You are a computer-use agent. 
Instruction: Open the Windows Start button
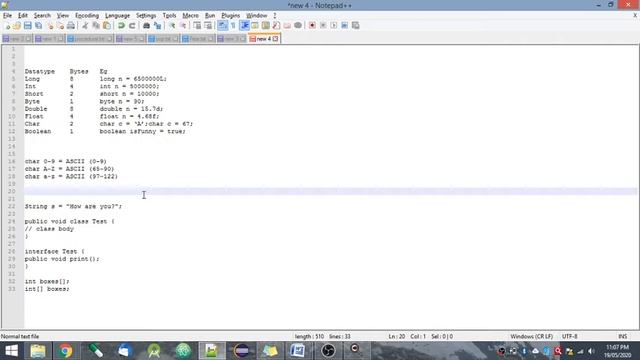[x=11, y=351]
